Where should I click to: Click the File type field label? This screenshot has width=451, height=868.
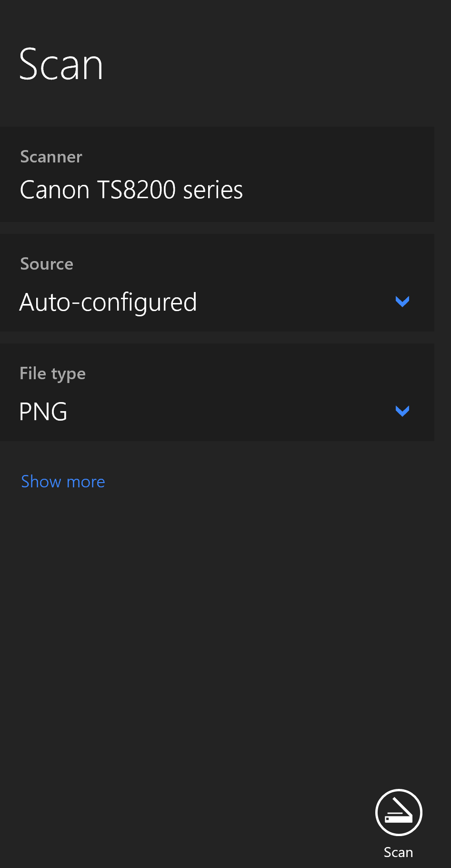click(52, 373)
